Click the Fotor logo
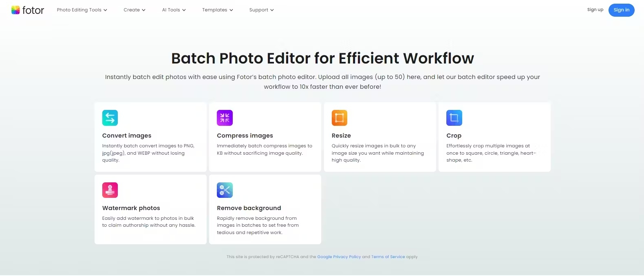This screenshot has height=276, width=644. (x=28, y=10)
